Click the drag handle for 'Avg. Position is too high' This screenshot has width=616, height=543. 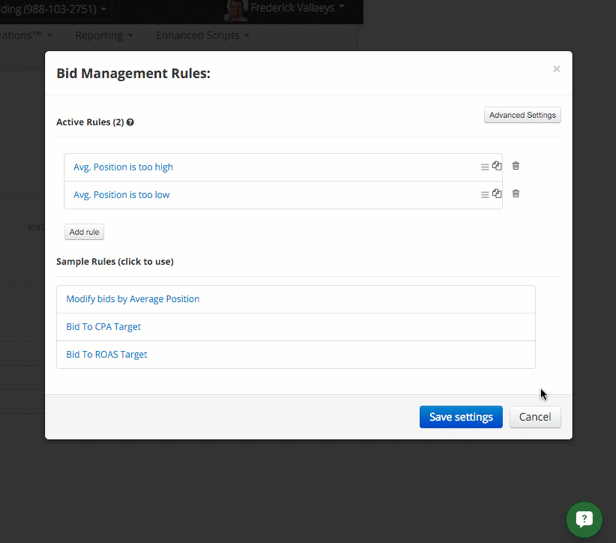click(x=485, y=167)
